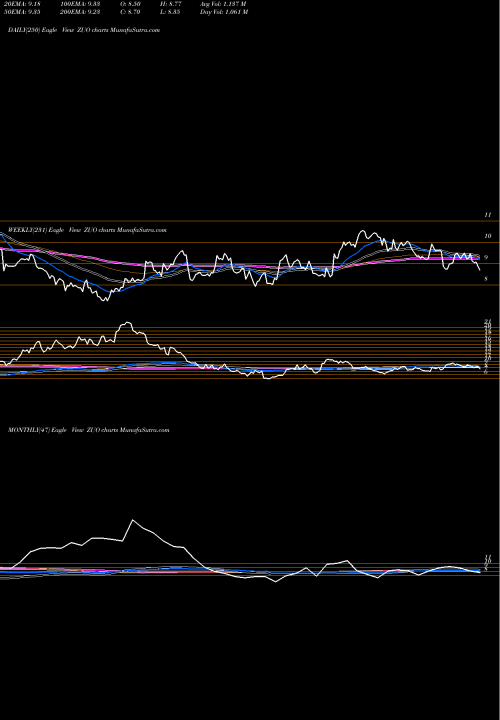Click the 10 price axis label

point(488,236)
